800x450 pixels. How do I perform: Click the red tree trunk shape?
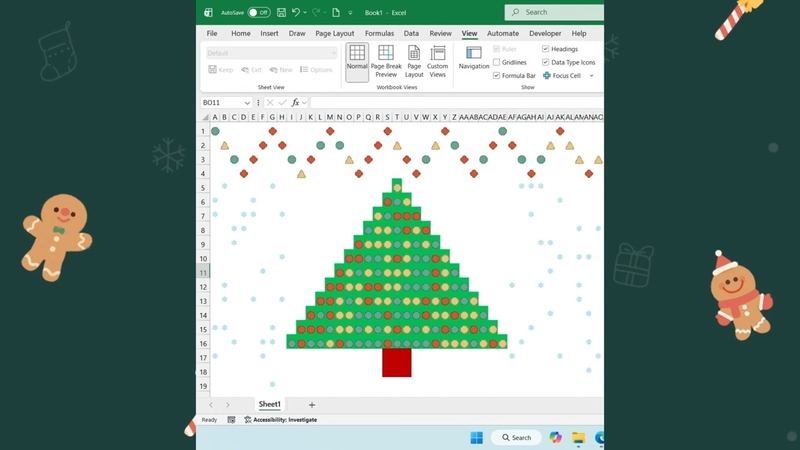(397, 363)
